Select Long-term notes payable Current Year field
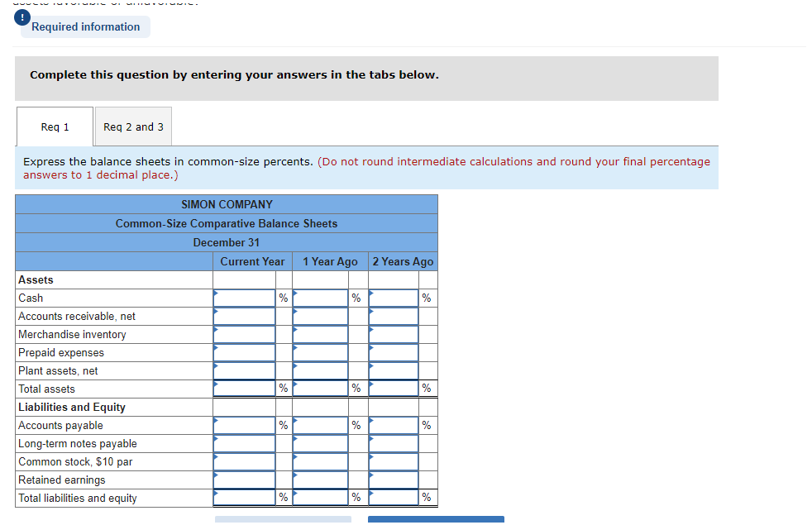The height and width of the screenshot is (525, 812). tap(245, 444)
